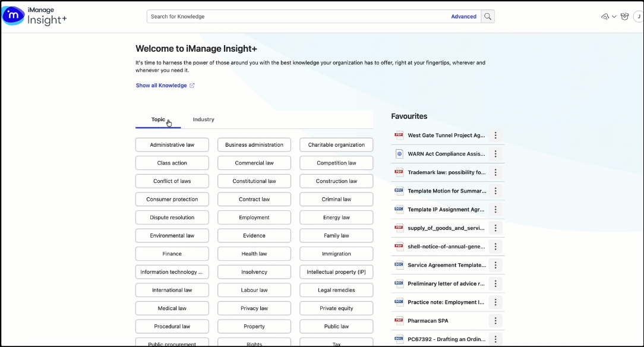Open Practice note: Employment favourite
The image size is (644, 347).
[446, 302]
